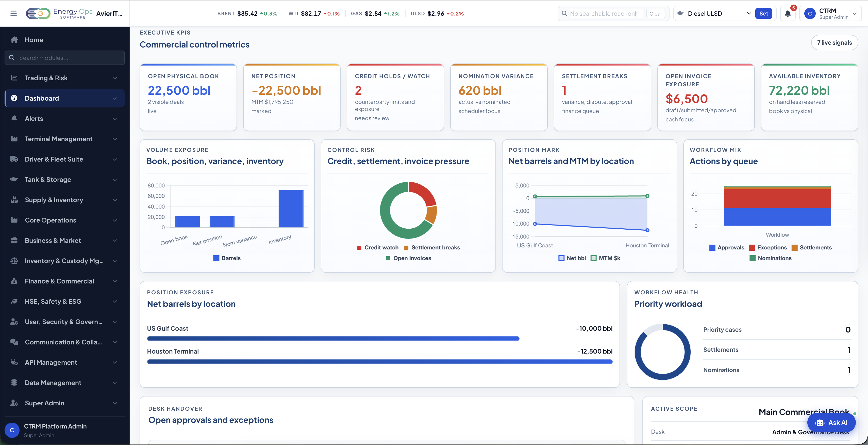
Task: Toggle the Open invoices legend item
Action: point(408,258)
